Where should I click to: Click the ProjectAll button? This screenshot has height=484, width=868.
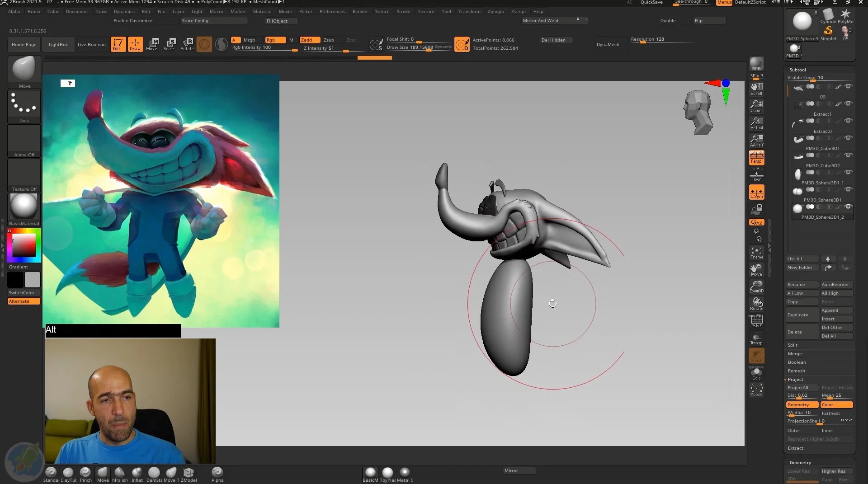[802, 388]
